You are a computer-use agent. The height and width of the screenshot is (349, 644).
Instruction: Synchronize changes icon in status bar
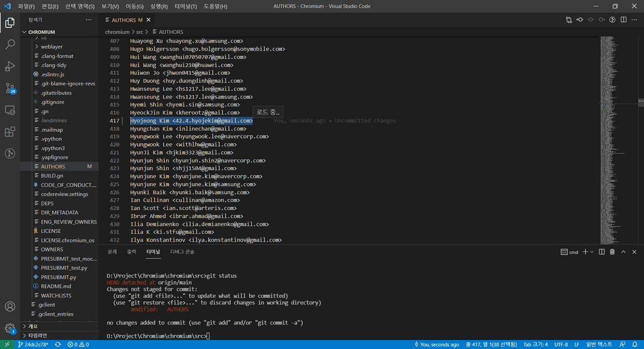click(57, 344)
